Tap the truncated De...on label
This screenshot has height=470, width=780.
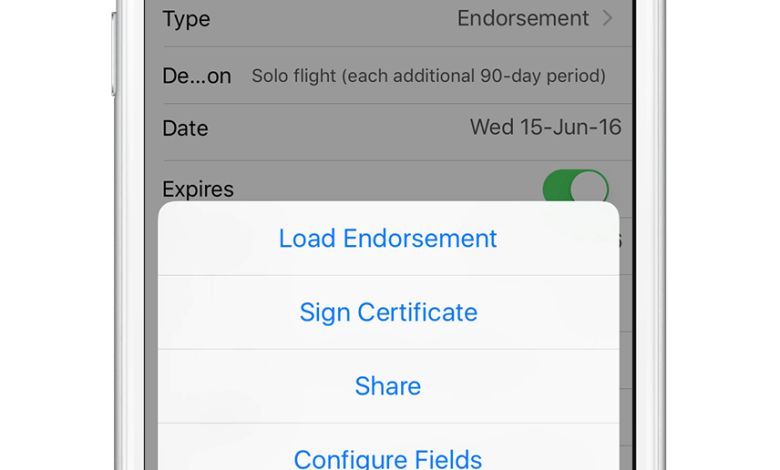tap(197, 76)
